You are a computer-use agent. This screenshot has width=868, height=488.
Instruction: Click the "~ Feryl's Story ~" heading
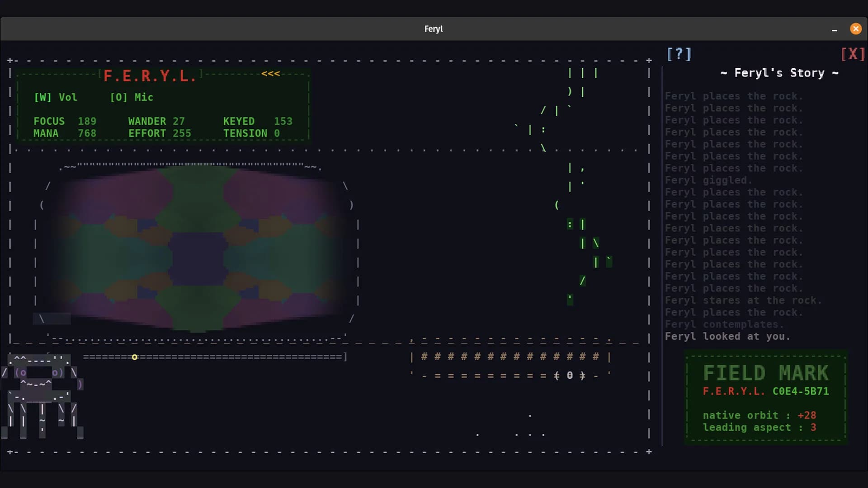click(x=779, y=73)
